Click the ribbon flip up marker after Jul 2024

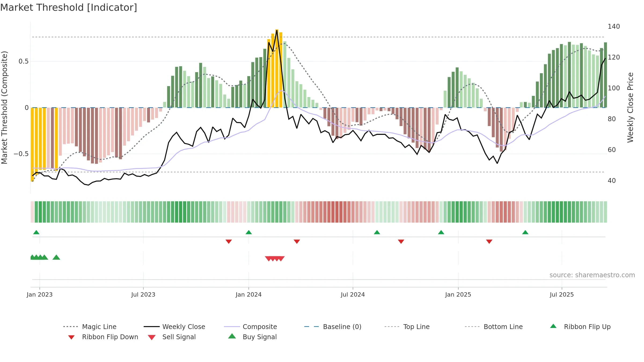pos(377,232)
